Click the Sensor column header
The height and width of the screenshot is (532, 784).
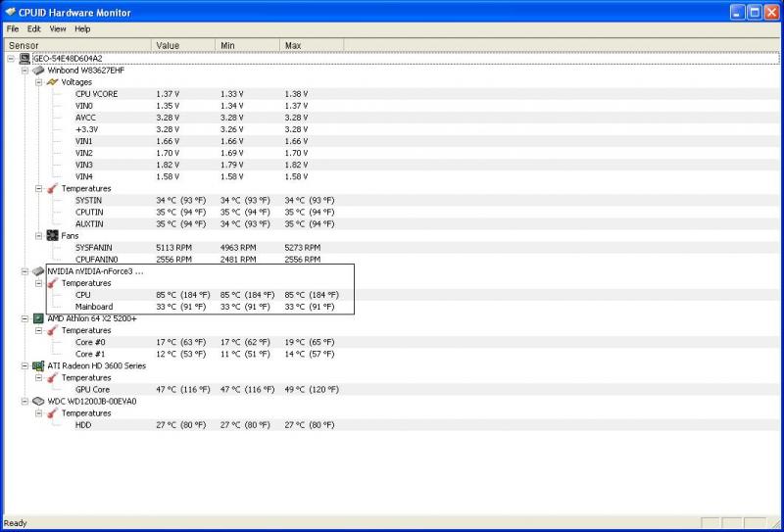pos(77,45)
